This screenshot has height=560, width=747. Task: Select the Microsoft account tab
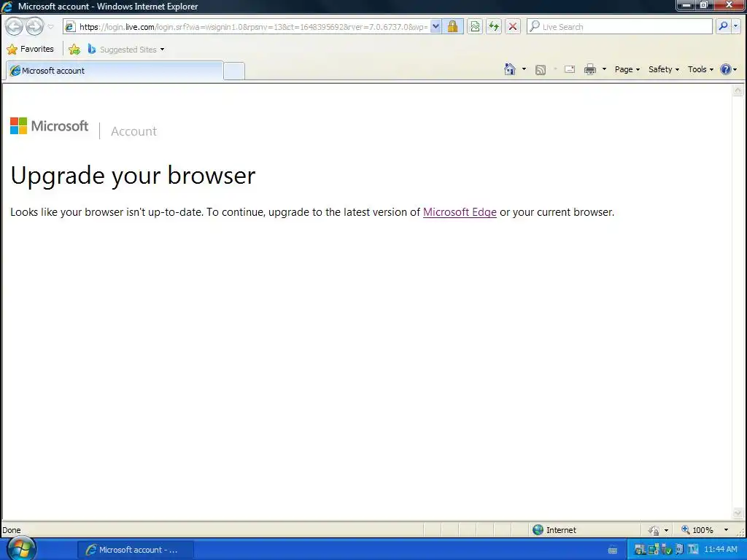click(x=115, y=71)
